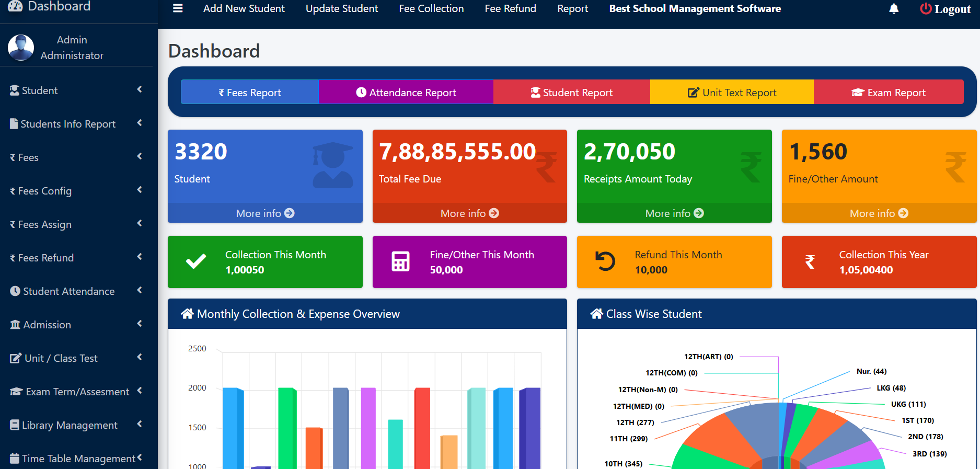Open the notification bell icon
Image resolution: width=980 pixels, height=469 pixels.
[x=894, y=9]
